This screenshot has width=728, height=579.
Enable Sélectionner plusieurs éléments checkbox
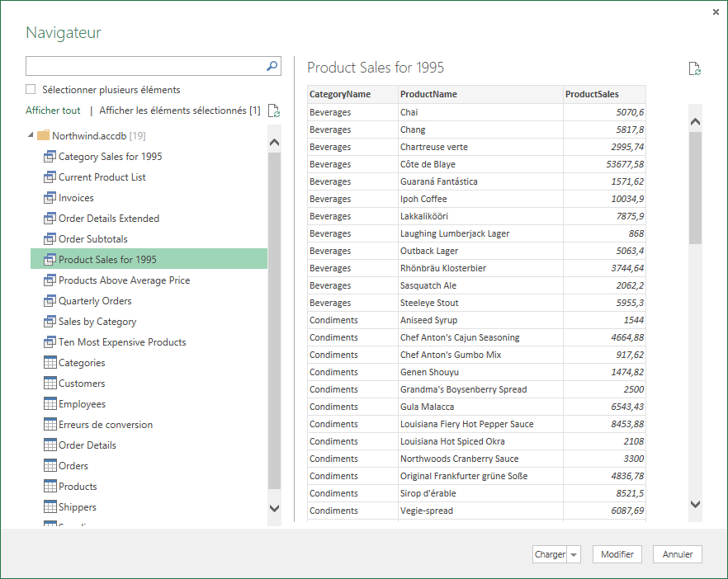tap(31, 90)
